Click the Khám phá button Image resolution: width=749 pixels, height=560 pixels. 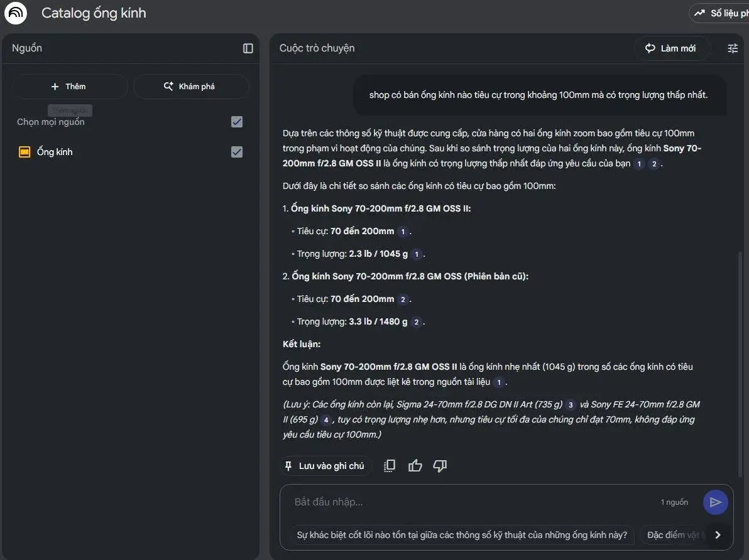[x=191, y=87]
